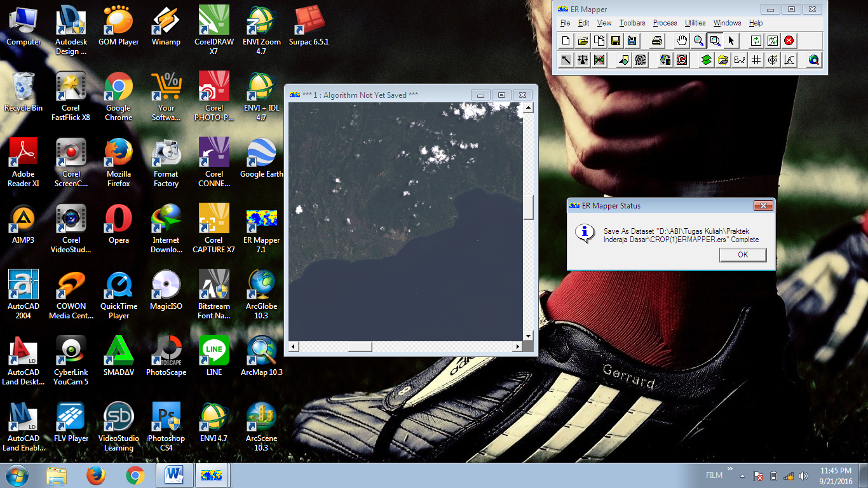868x488 pixels.
Task: Open the magic wand wizard icon
Action: point(566,60)
